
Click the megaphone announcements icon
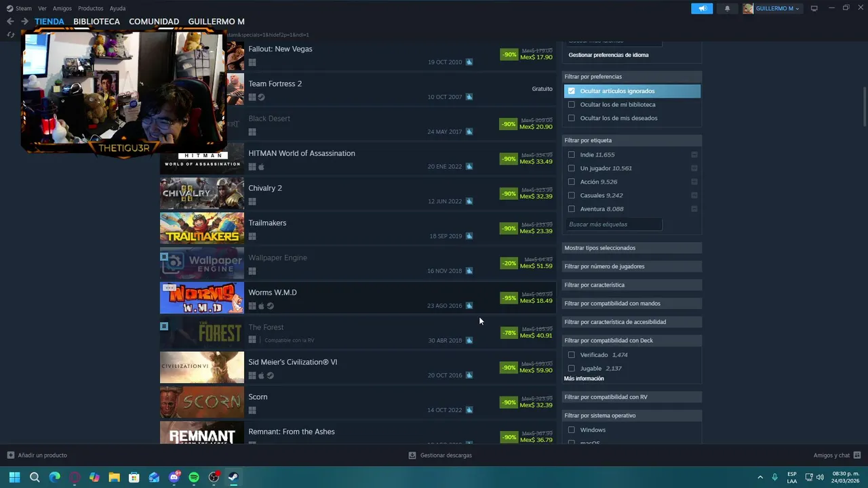coord(702,8)
